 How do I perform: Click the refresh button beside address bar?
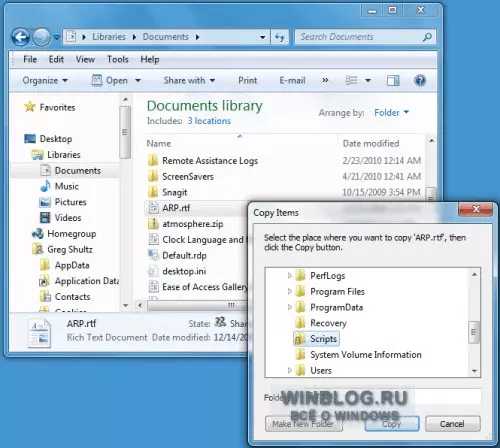(280, 37)
